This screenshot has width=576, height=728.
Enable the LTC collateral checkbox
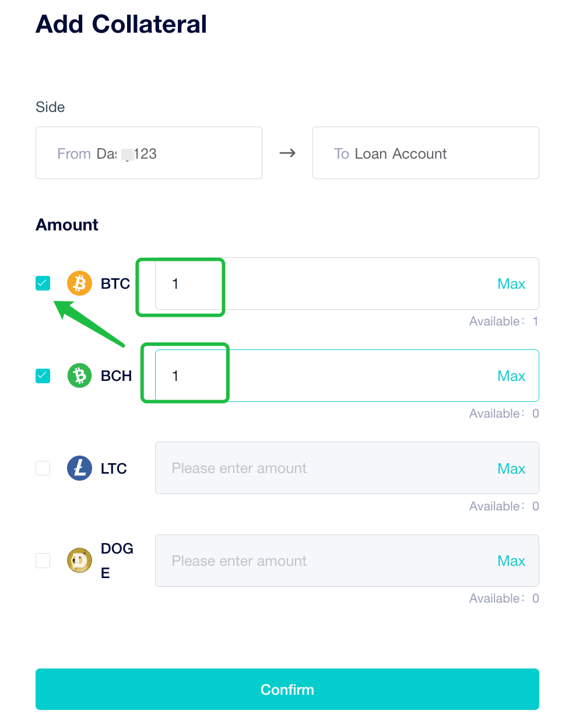tap(43, 468)
